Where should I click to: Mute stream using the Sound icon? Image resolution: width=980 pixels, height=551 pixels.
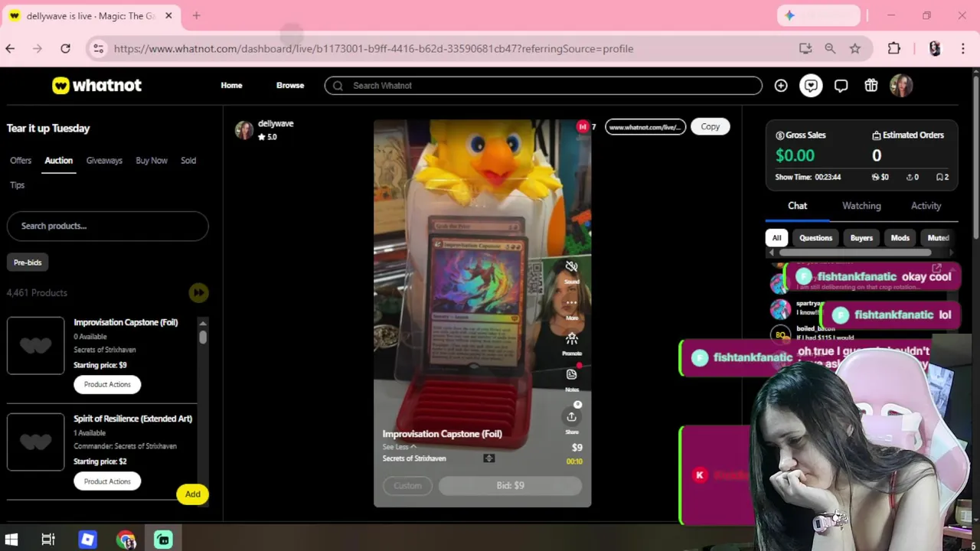572,267
